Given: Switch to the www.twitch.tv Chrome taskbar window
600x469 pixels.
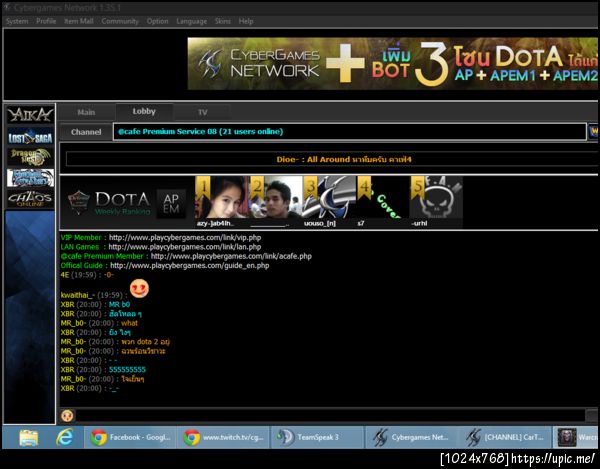Looking at the screenshot, I should pos(223,437).
